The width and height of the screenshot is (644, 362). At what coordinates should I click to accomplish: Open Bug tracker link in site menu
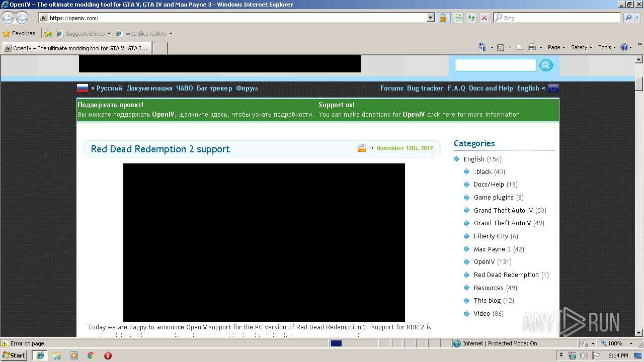pos(425,88)
